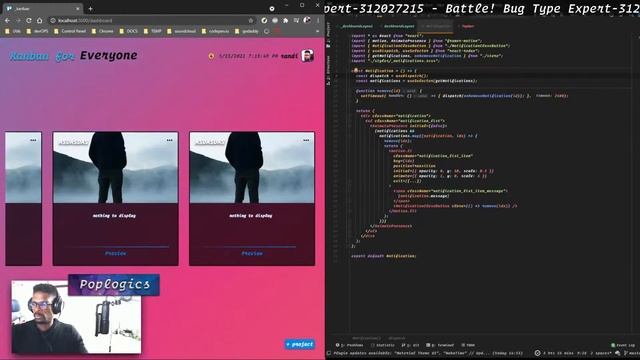This screenshot has width=640, height=360.
Task: Click the middle project card image
Action: point(116,167)
